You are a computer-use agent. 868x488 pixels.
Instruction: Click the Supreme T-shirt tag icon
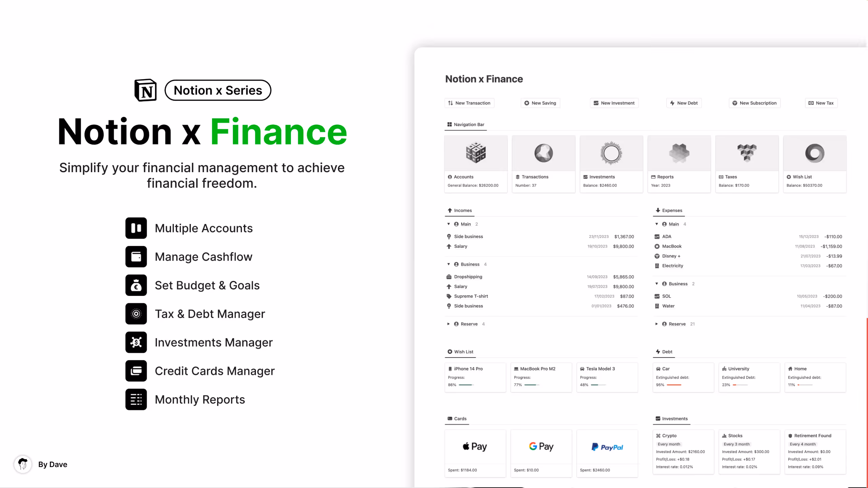[449, 296]
